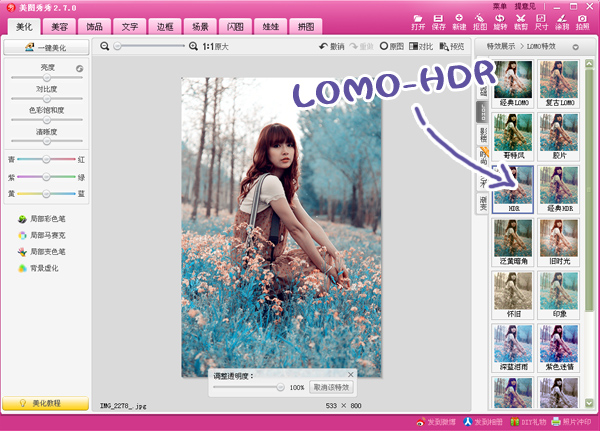This screenshot has height=431, width=600.
Task: Select the 美化 tab
Action: coord(24,27)
